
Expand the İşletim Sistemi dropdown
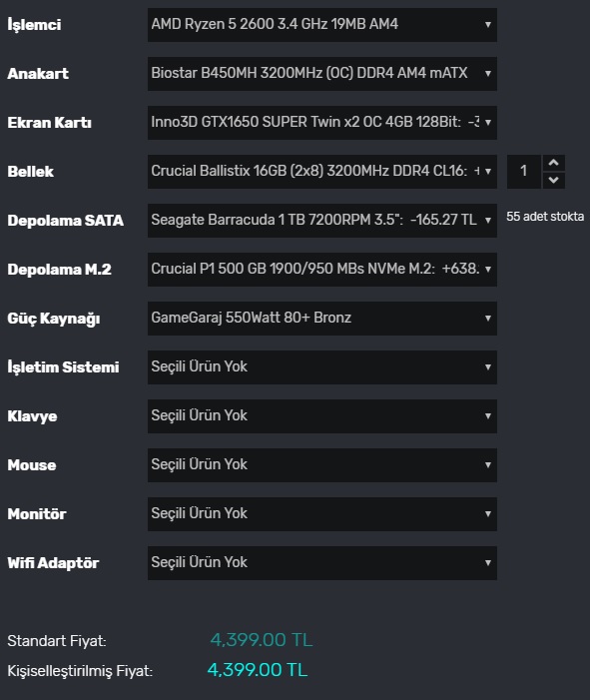322,366
